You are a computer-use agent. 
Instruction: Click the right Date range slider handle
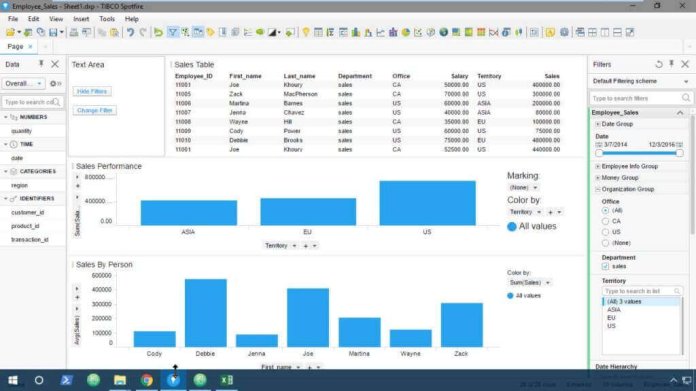(680, 154)
